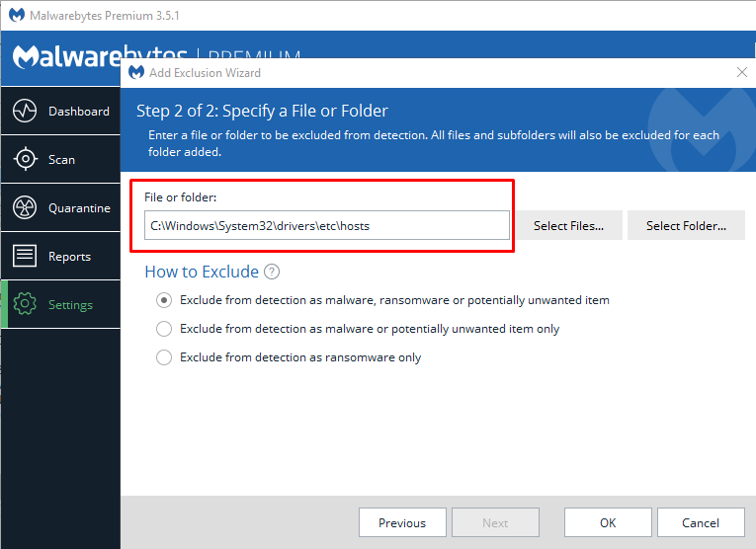Image resolution: width=756 pixels, height=549 pixels.
Task: Click the Select Folder... button
Action: click(x=686, y=225)
